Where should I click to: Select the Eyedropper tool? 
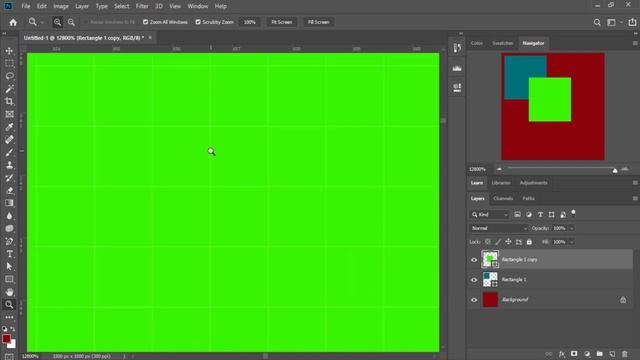(x=9, y=127)
